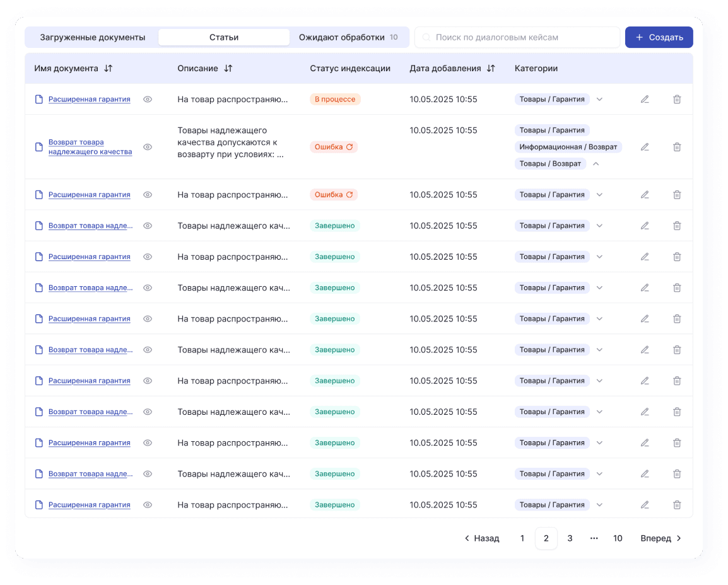This screenshot has width=728, height=585.
Task: Delete the Расширенная гарантия Ошибка row document
Action: click(x=677, y=195)
